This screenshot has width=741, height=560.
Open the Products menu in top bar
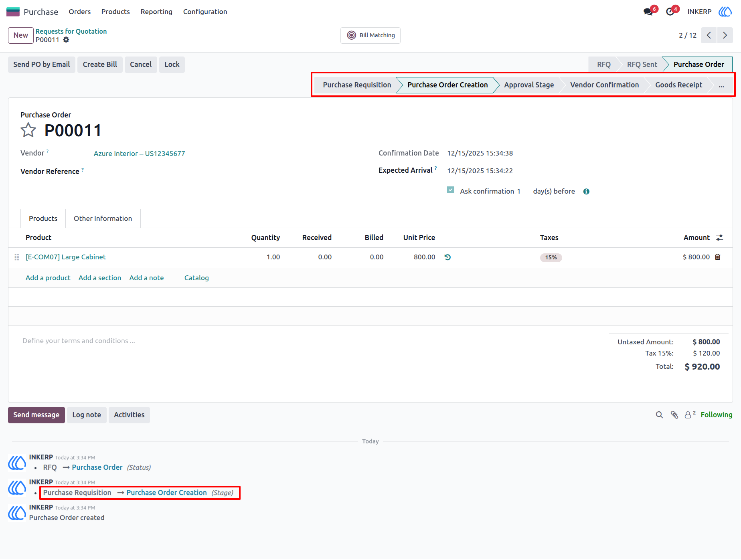115,12
